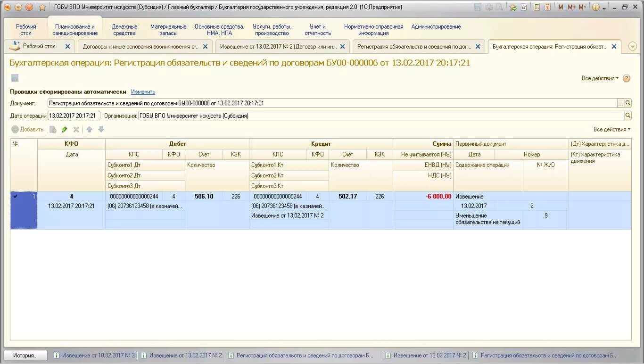
Task: Toggle the checkmark on posting row 1
Action: (x=16, y=196)
